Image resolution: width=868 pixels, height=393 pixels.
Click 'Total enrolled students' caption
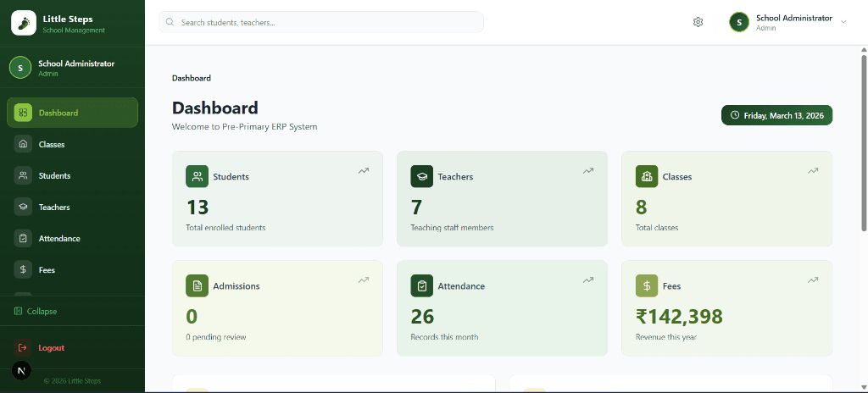pyautogui.click(x=225, y=228)
